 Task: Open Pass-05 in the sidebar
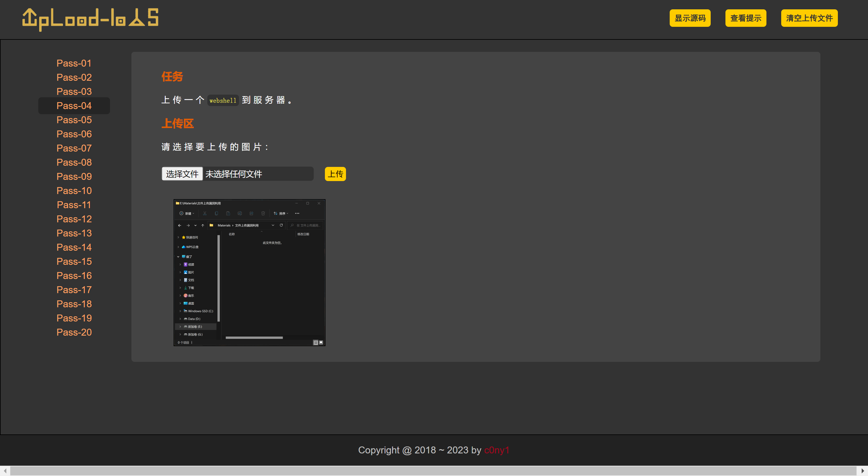coord(74,120)
